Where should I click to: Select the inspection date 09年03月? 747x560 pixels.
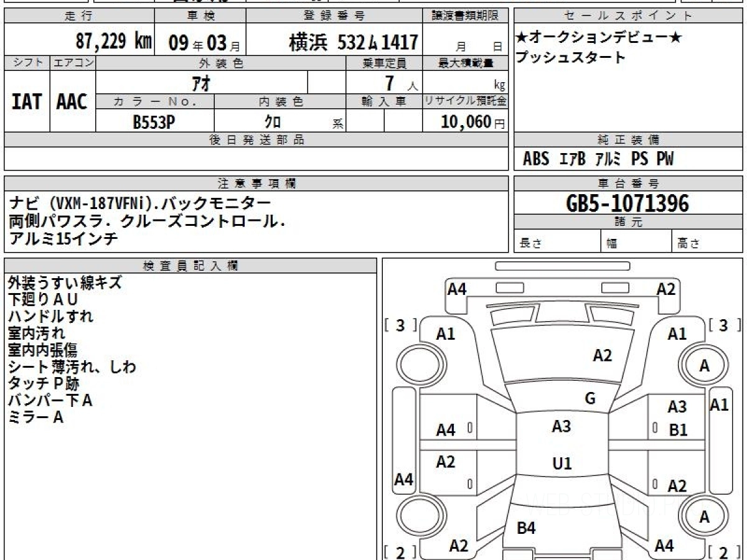coord(204,43)
